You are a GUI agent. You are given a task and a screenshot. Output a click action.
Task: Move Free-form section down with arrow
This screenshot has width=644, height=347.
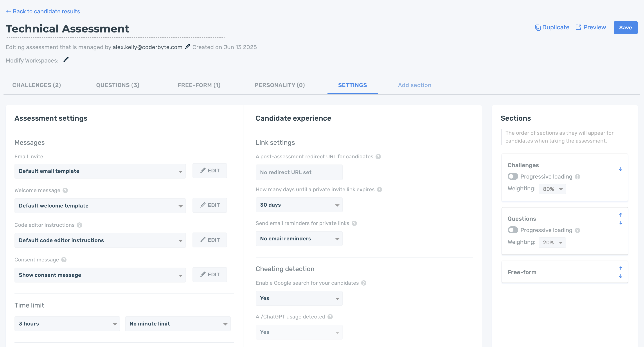coord(621,276)
